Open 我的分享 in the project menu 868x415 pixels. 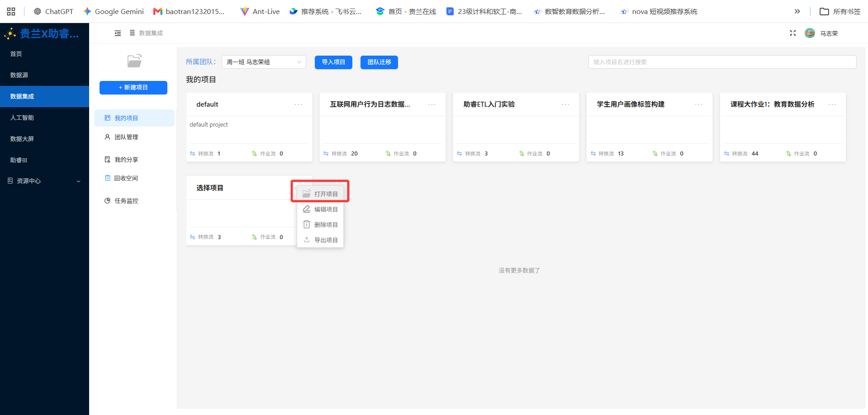tap(134, 160)
